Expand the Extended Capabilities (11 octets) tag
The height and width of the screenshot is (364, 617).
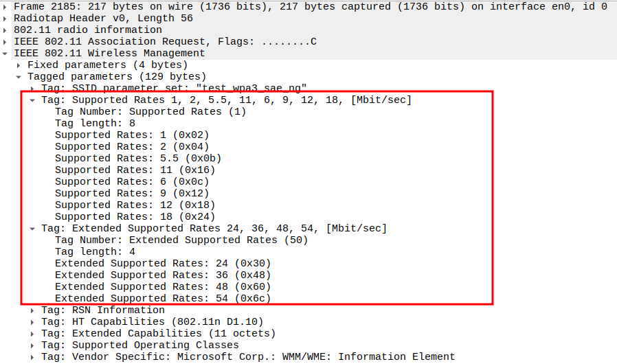(33, 334)
